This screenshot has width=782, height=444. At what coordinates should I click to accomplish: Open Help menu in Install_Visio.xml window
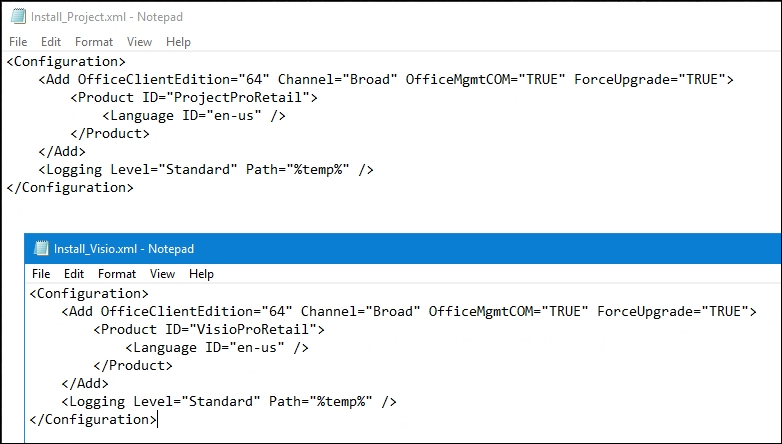point(201,274)
